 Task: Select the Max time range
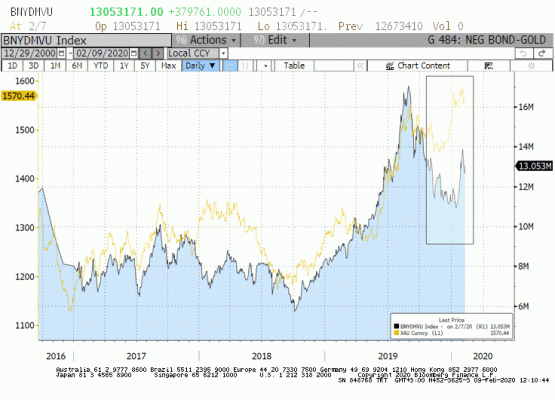click(168, 66)
